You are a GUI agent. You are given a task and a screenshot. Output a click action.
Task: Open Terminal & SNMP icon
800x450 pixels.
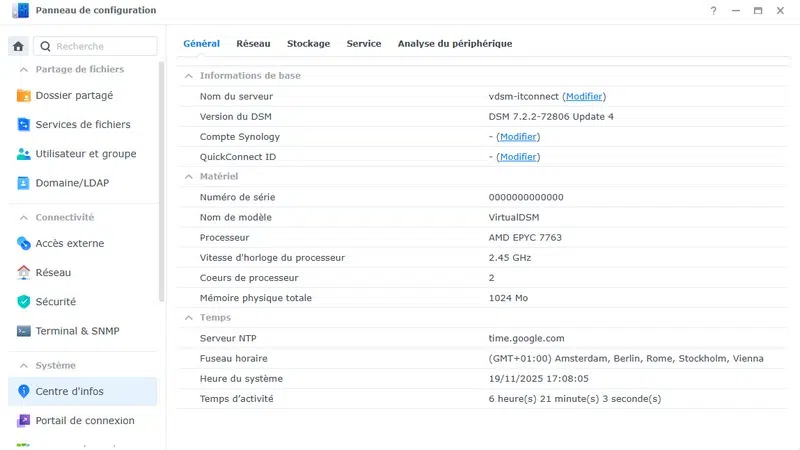click(24, 331)
